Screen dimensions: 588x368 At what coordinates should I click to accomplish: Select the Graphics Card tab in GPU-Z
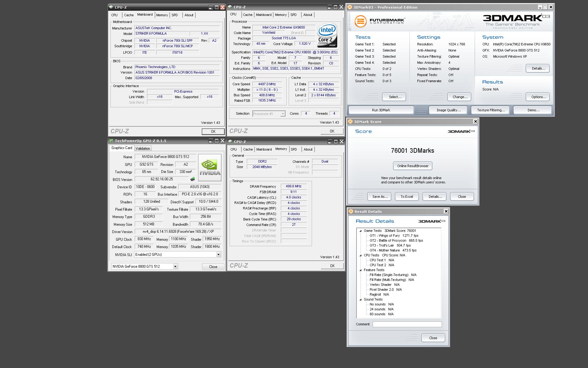(122, 148)
